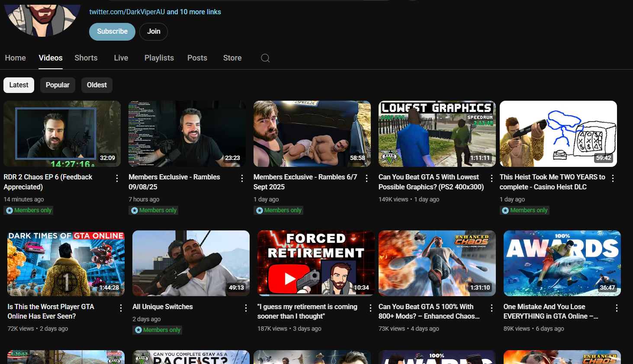Open options menu for Worst Player GTA Online video
633x364 pixels.
(x=121, y=308)
